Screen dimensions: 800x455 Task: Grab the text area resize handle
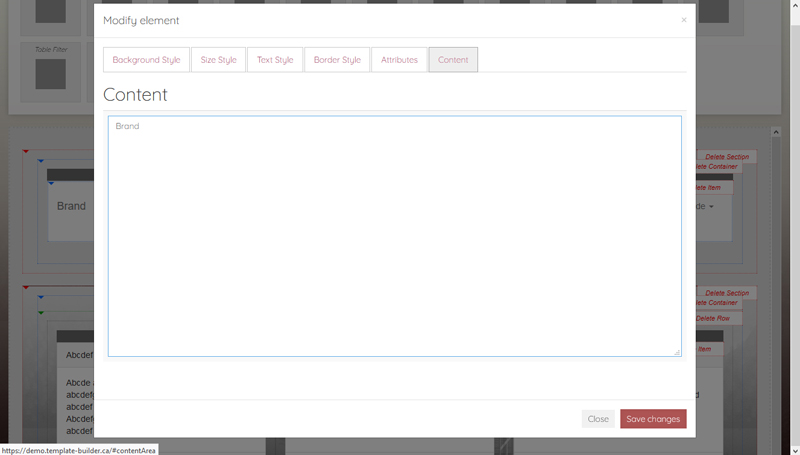[x=677, y=352]
